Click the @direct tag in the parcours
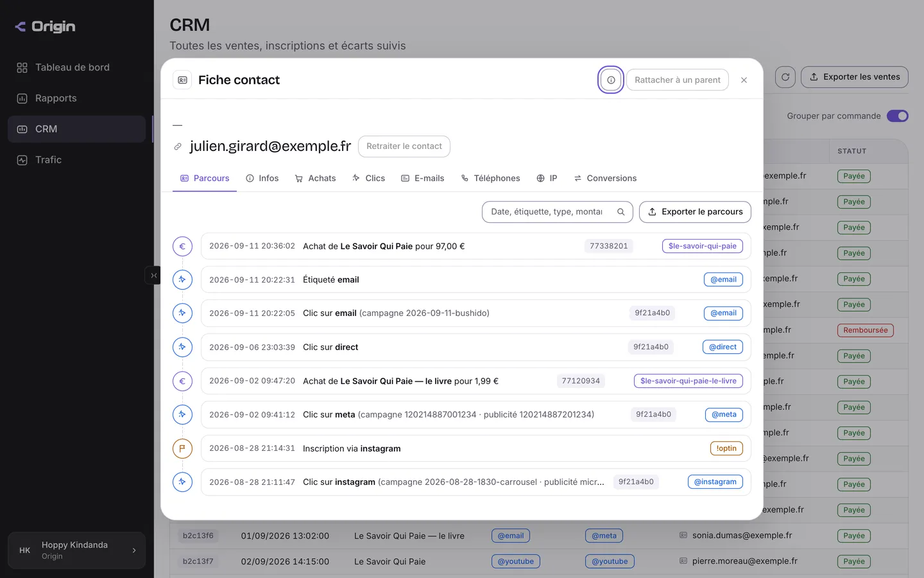 click(723, 347)
